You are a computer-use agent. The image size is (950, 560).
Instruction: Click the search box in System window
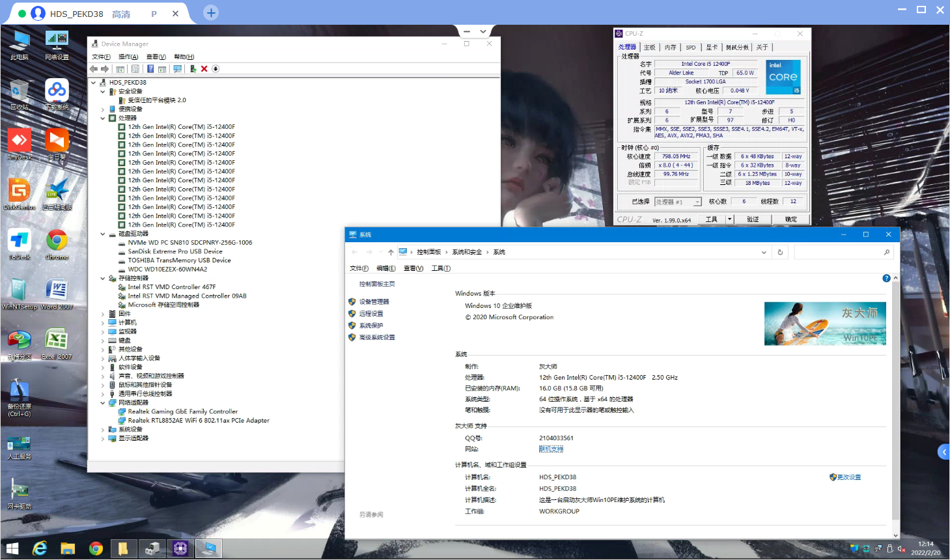point(843,252)
